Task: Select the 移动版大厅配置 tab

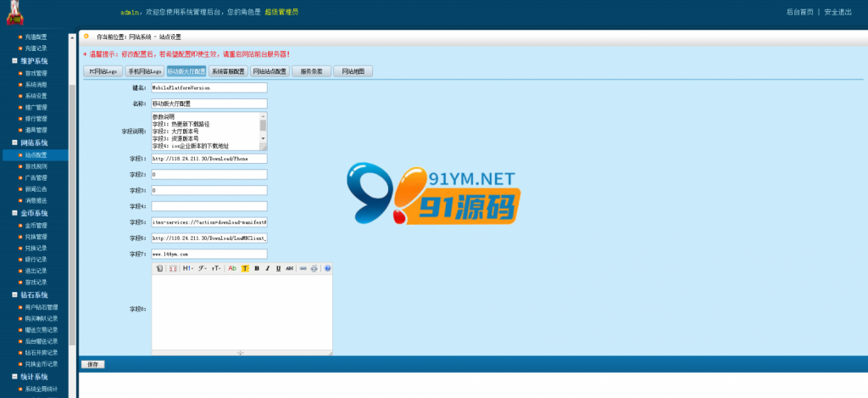Action: coord(186,71)
